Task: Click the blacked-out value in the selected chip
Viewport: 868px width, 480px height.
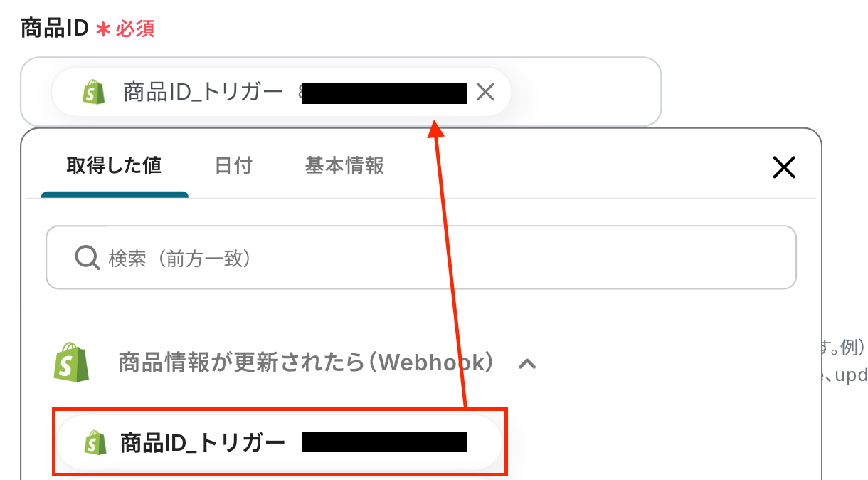Action: (x=384, y=93)
